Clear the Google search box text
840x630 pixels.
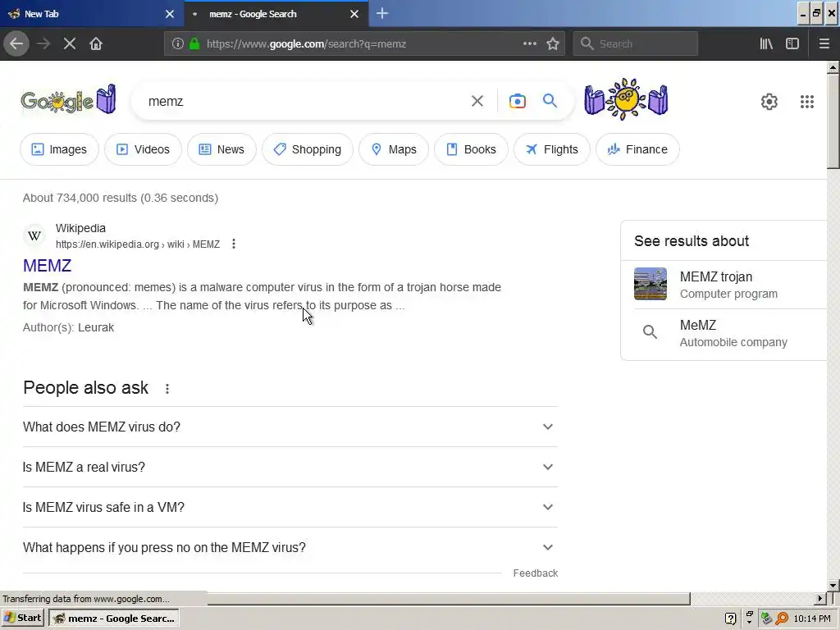[477, 101]
